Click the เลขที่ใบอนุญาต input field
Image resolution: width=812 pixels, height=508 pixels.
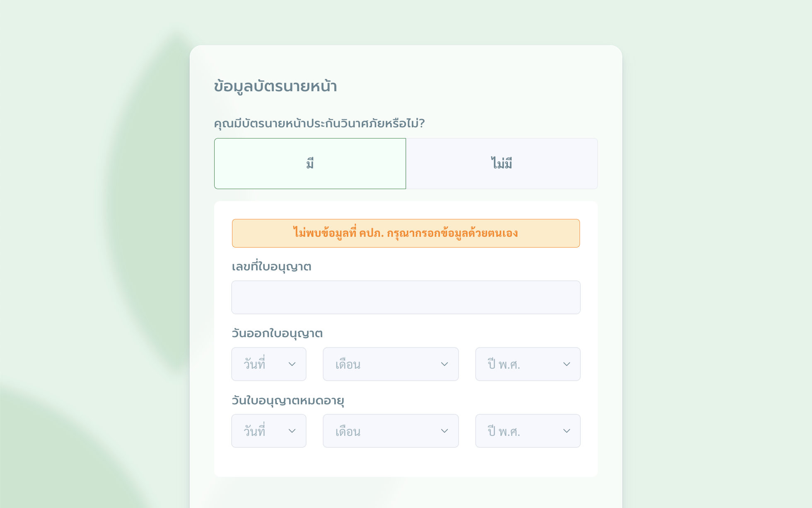(x=406, y=297)
